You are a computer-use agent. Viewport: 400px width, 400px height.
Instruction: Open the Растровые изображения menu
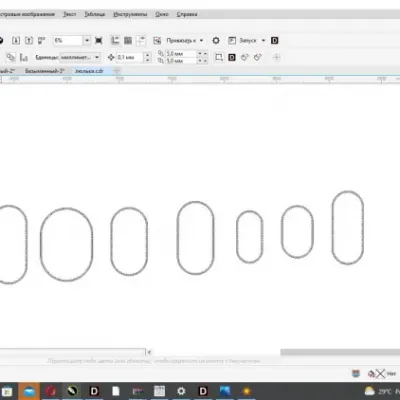click(x=27, y=14)
